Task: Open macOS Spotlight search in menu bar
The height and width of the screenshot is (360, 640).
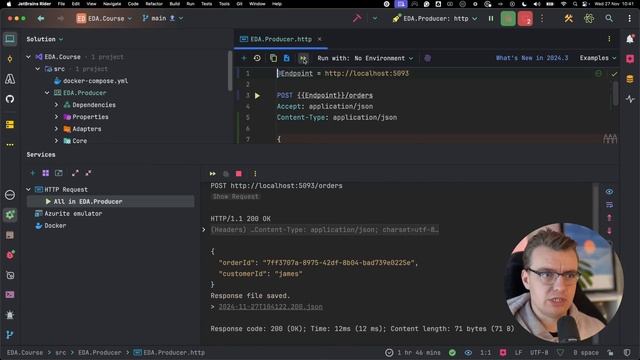Action: pyautogui.click(x=575, y=4)
